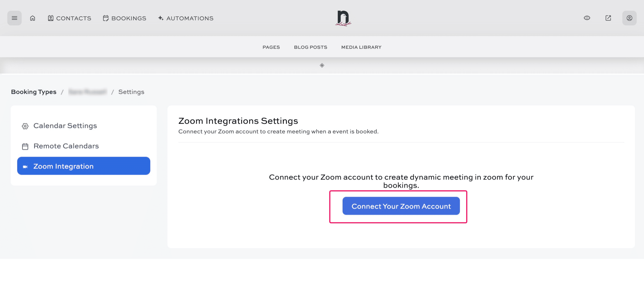The height and width of the screenshot is (288, 644).
Task: Switch to the Pages tab
Action: point(271,47)
